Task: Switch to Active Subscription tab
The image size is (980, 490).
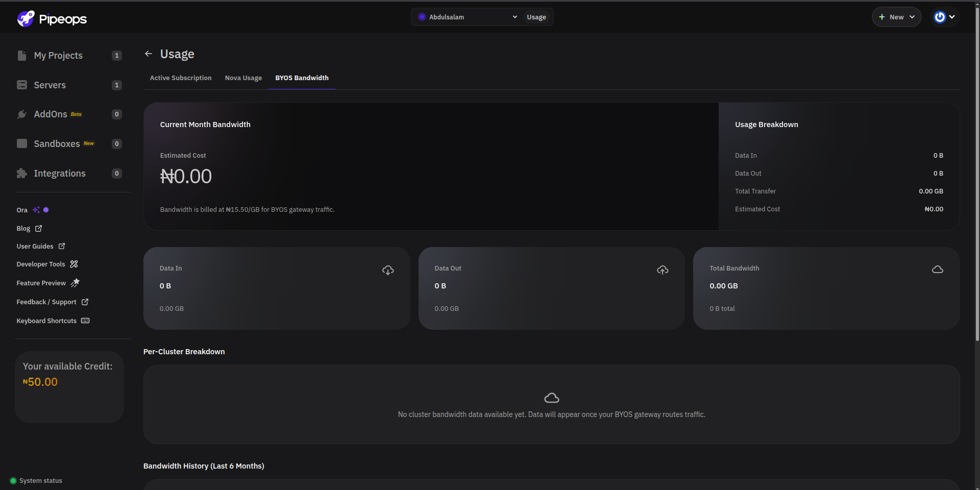Action: pos(181,78)
